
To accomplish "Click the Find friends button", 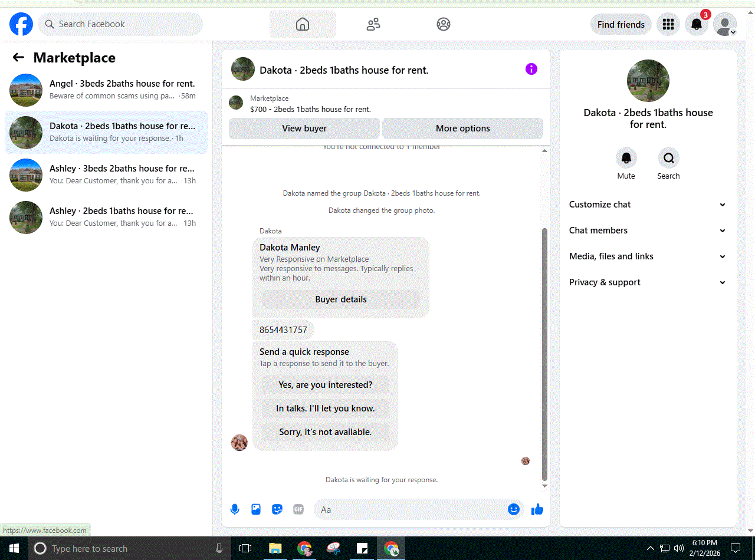I will click(x=621, y=24).
